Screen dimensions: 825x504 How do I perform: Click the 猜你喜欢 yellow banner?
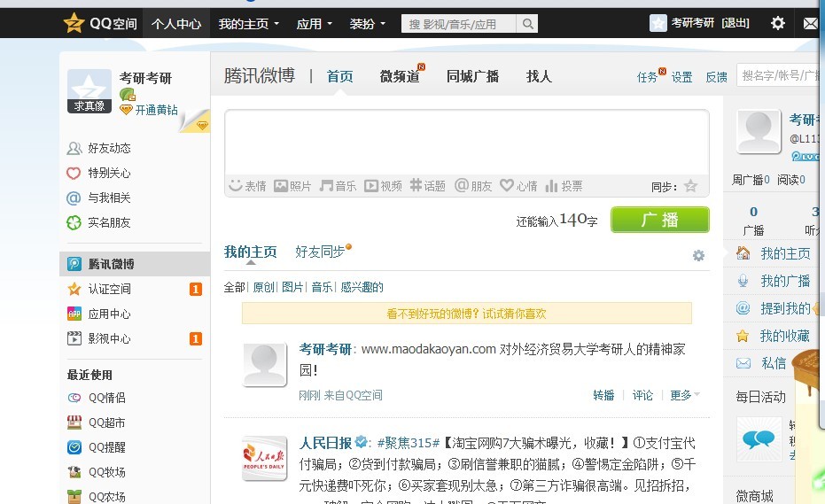[x=467, y=314]
